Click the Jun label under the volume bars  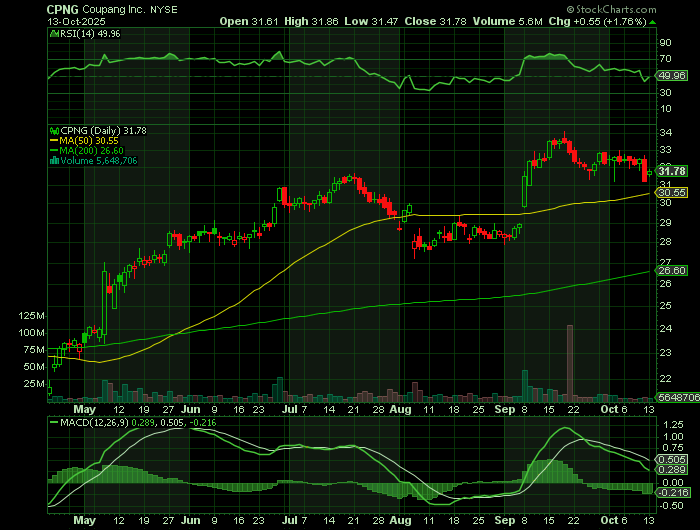click(191, 409)
